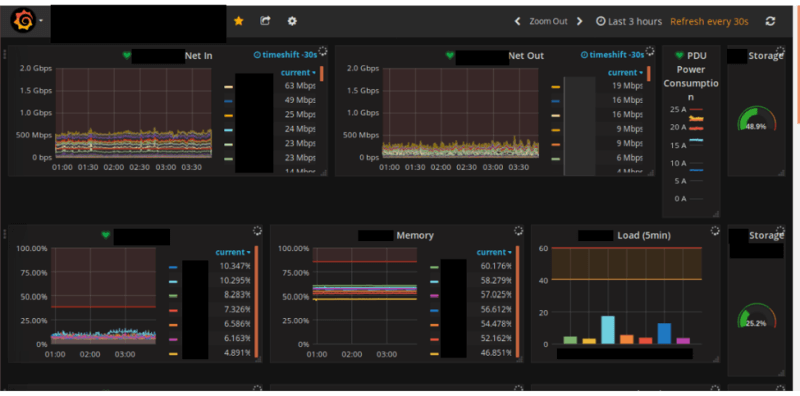The width and height of the screenshot is (800, 396).
Task: Click the loading spinner on Net Out panel
Action: (x=649, y=51)
